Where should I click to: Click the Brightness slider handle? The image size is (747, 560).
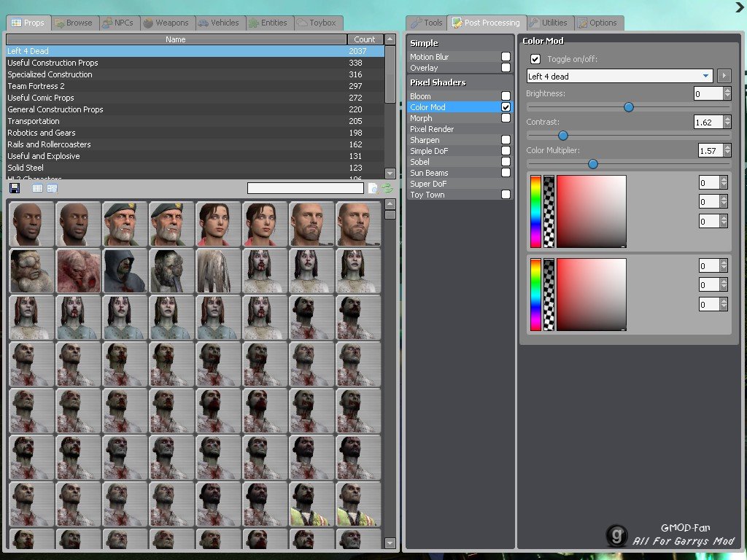click(629, 107)
